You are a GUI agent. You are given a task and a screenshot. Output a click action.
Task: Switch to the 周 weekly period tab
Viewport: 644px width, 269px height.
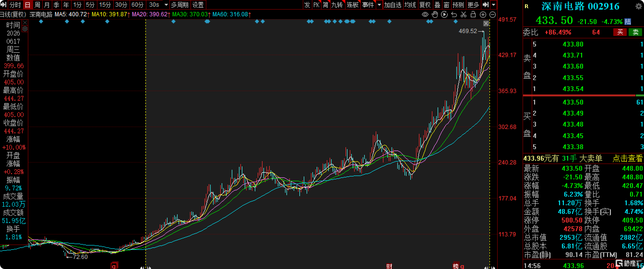[x=37, y=5]
